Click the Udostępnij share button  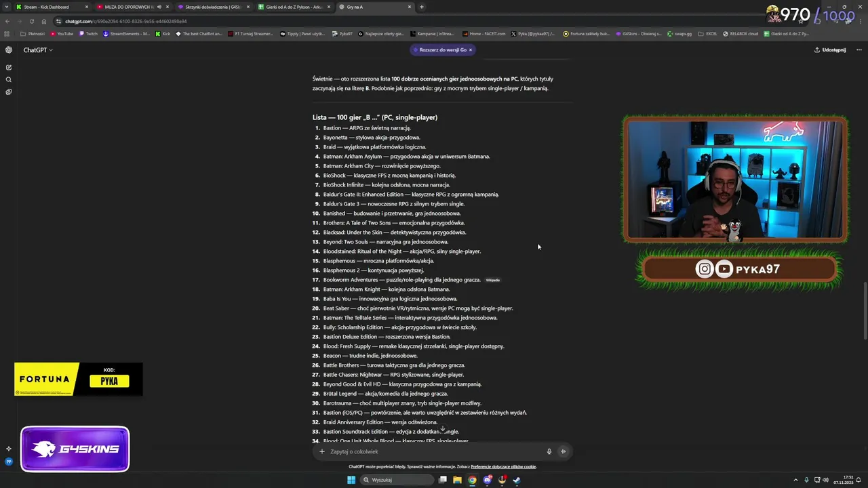coord(830,49)
